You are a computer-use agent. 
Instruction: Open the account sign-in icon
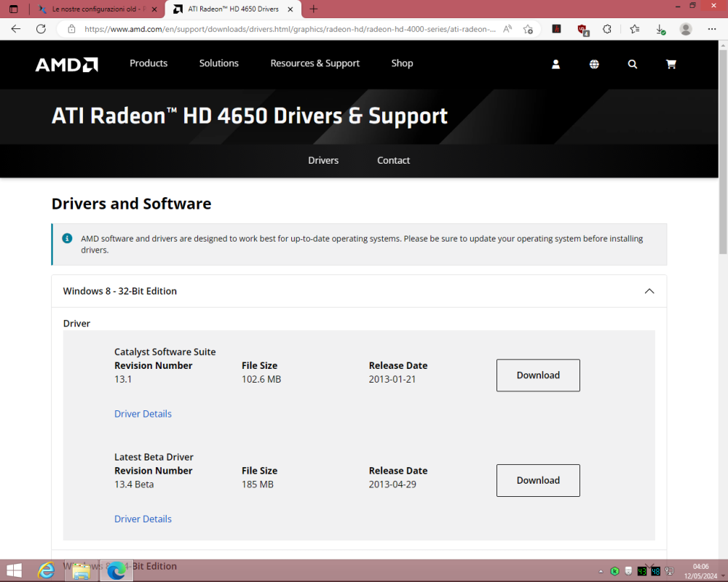tap(555, 64)
